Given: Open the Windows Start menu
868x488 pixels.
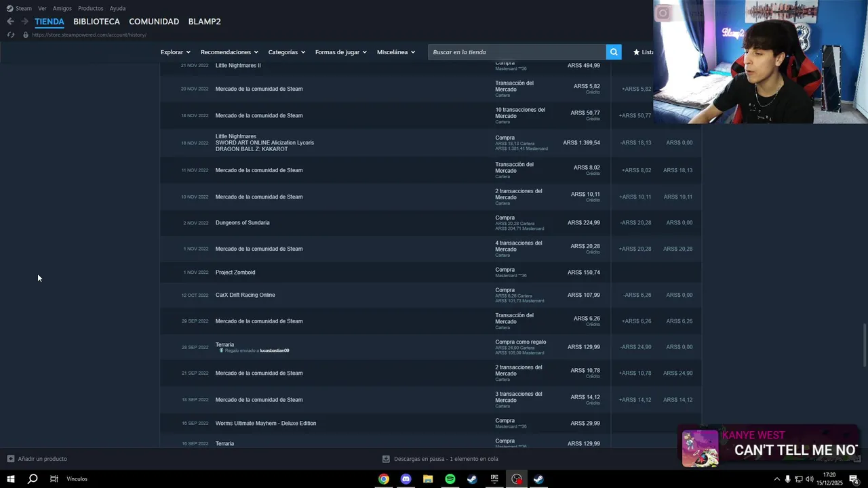Looking at the screenshot, I should 11,479.
